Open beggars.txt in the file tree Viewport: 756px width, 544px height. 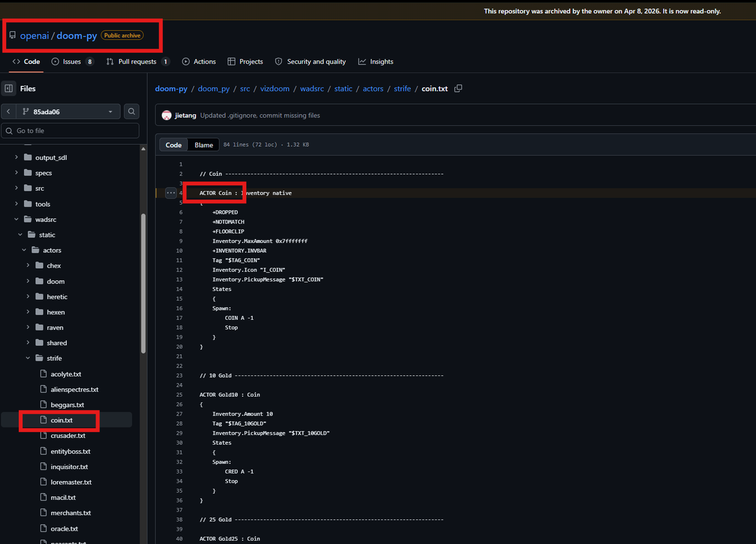[x=66, y=405]
